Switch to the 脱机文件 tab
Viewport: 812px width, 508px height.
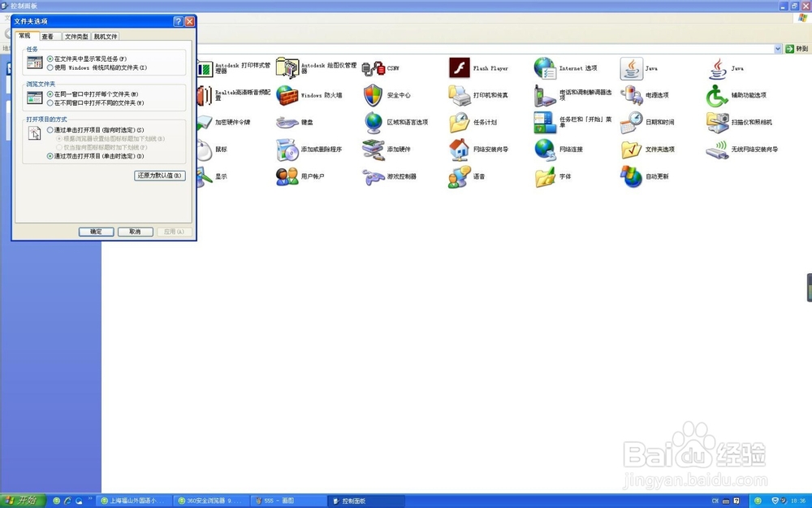[106, 37]
